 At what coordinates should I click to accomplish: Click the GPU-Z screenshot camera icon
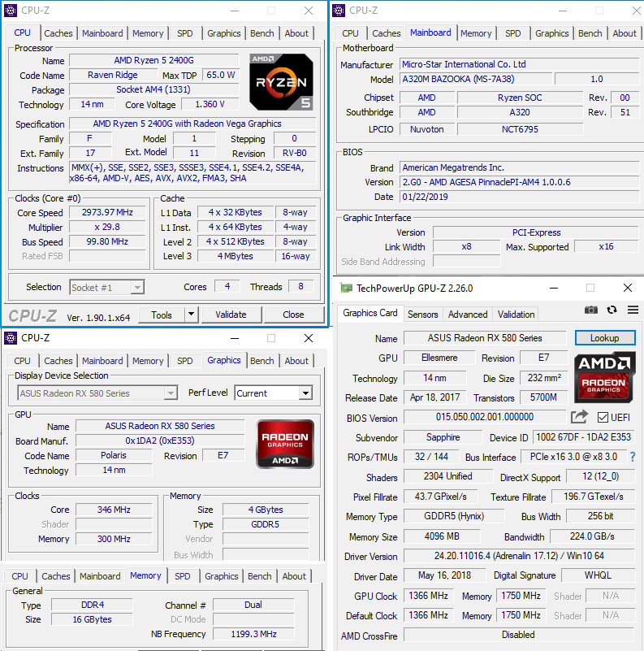pyautogui.click(x=591, y=310)
